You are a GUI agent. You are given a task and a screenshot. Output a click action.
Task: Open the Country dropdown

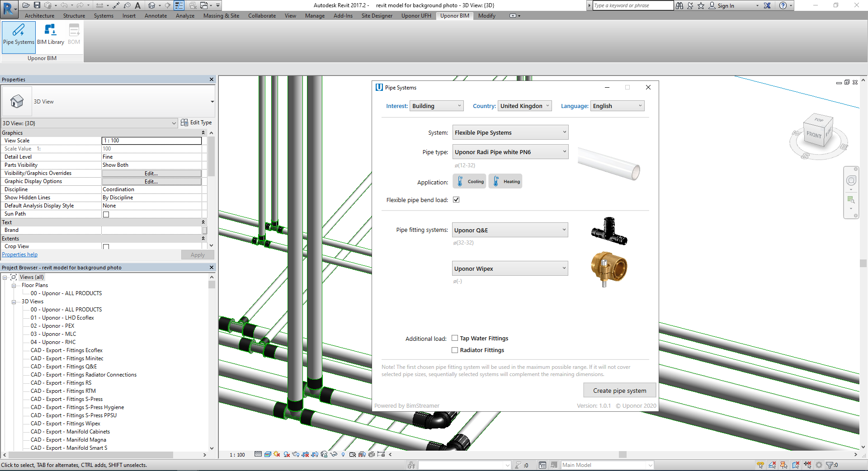524,106
